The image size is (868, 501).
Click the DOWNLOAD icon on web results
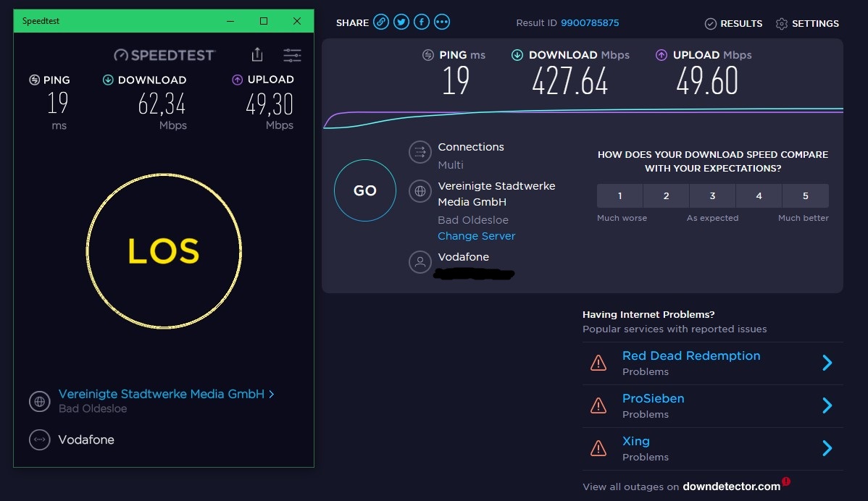tap(517, 55)
